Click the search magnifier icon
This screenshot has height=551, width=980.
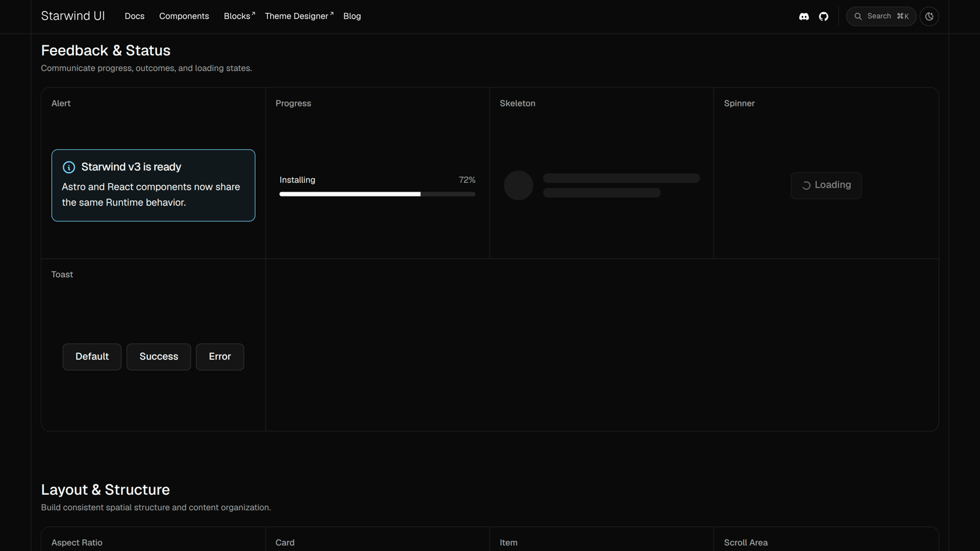858,17
